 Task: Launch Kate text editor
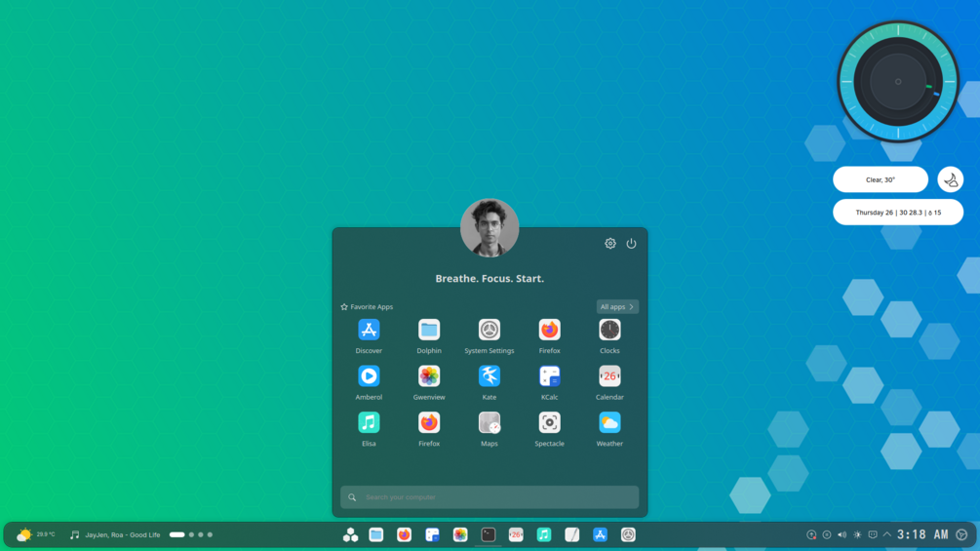click(490, 382)
